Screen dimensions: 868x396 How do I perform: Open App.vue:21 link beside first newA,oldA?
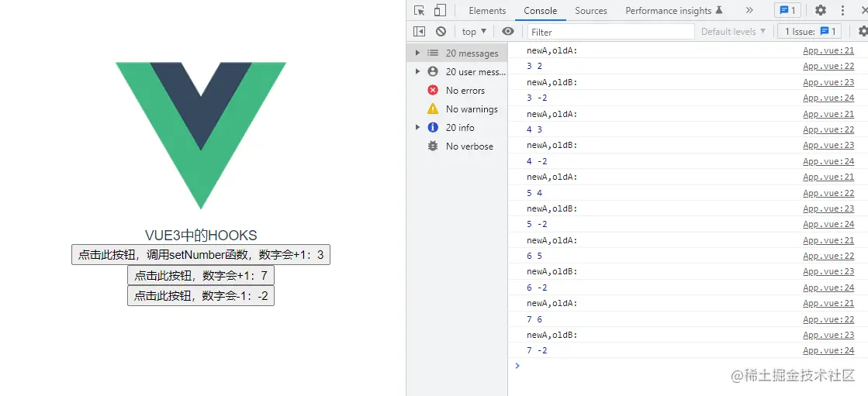828,51
